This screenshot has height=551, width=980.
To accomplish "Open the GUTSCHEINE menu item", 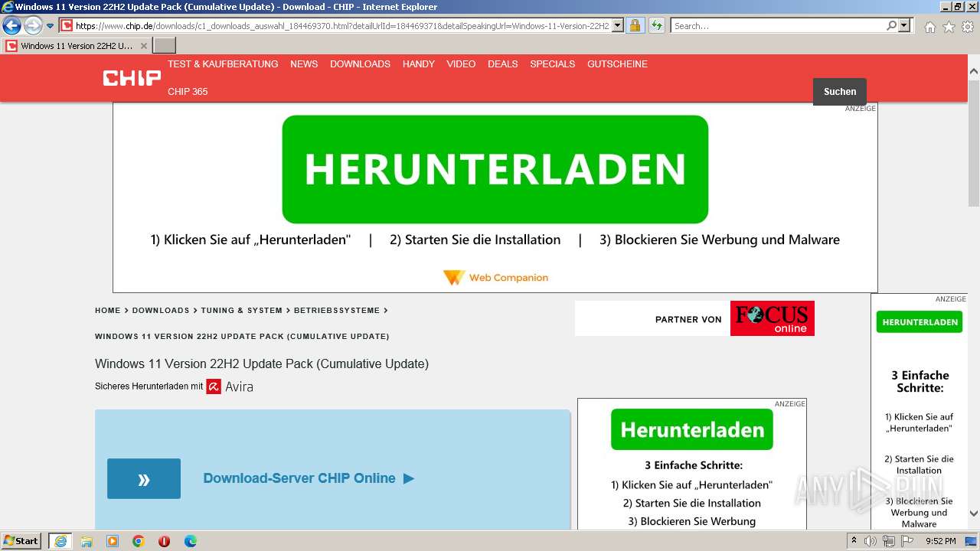I will click(617, 64).
